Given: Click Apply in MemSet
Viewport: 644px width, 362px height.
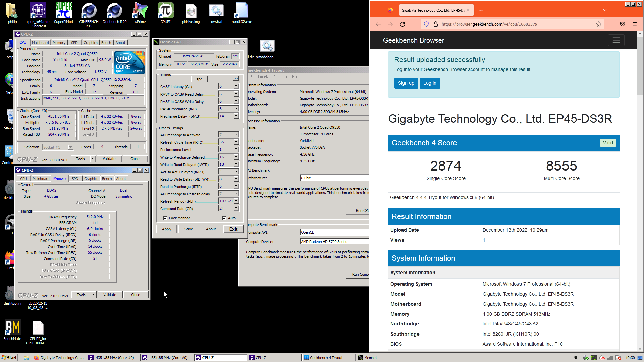Looking at the screenshot, I should pos(167,229).
